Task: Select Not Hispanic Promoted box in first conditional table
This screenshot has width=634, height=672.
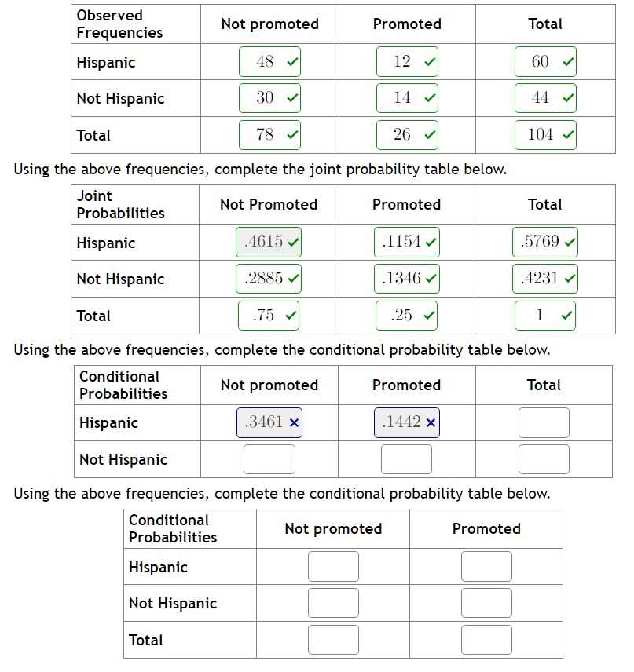Action: coord(406,459)
